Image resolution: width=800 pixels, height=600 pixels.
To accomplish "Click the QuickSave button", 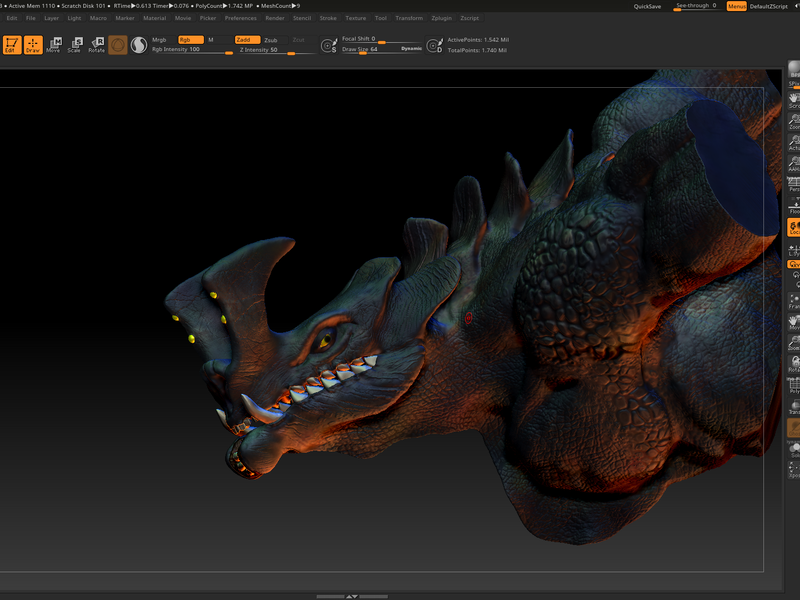I will click(x=647, y=6).
